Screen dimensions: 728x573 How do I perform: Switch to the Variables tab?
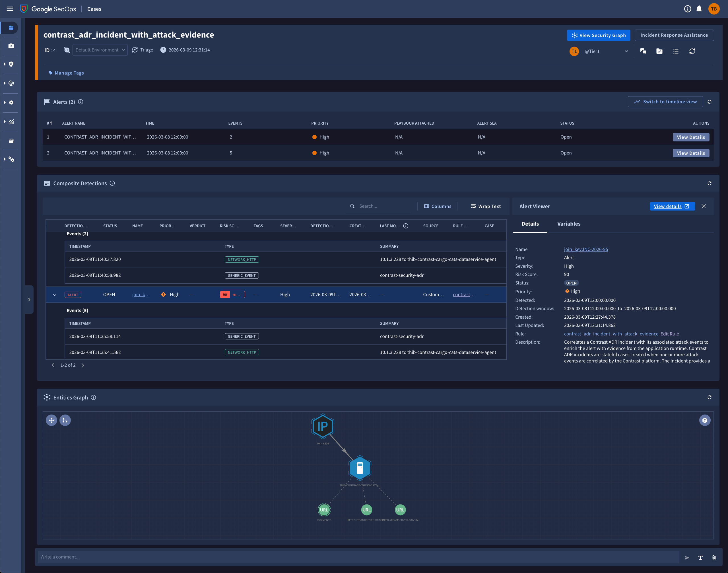(569, 224)
